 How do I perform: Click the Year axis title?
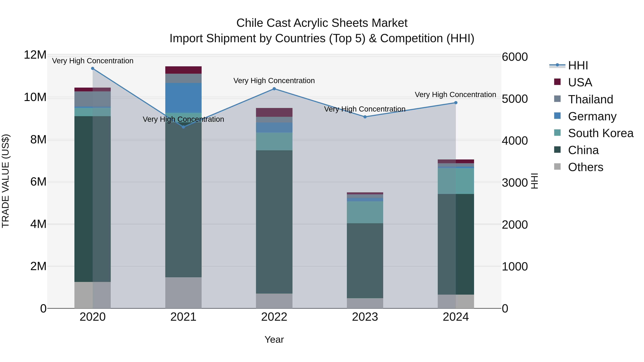(274, 340)
